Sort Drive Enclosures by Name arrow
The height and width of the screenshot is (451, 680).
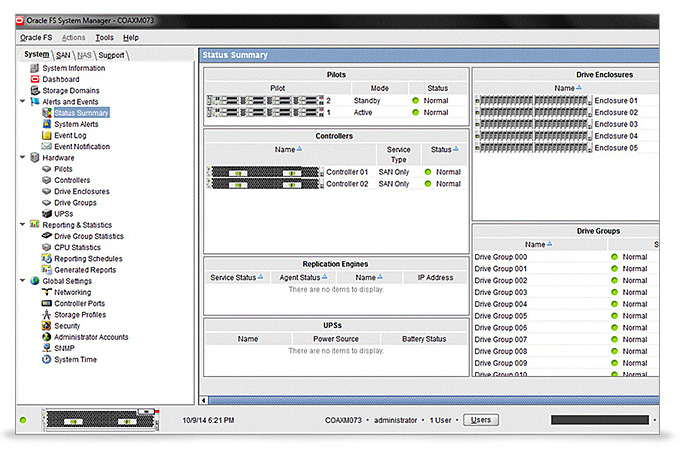point(579,88)
